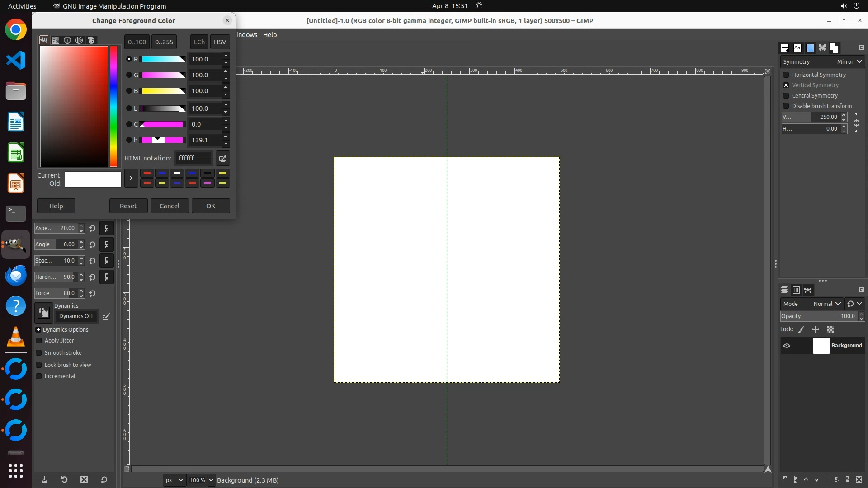Open the Paths tab icon
The height and width of the screenshot is (488, 868).
click(x=808, y=290)
